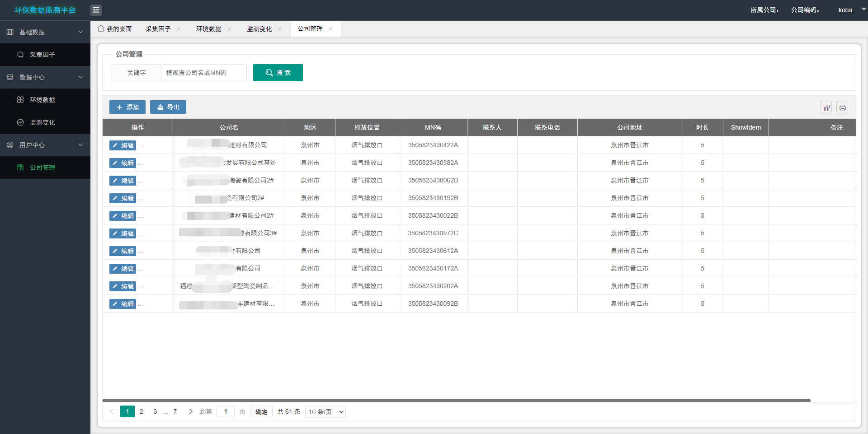Close the 采集因子 tab
868x434 pixels.
click(x=179, y=29)
